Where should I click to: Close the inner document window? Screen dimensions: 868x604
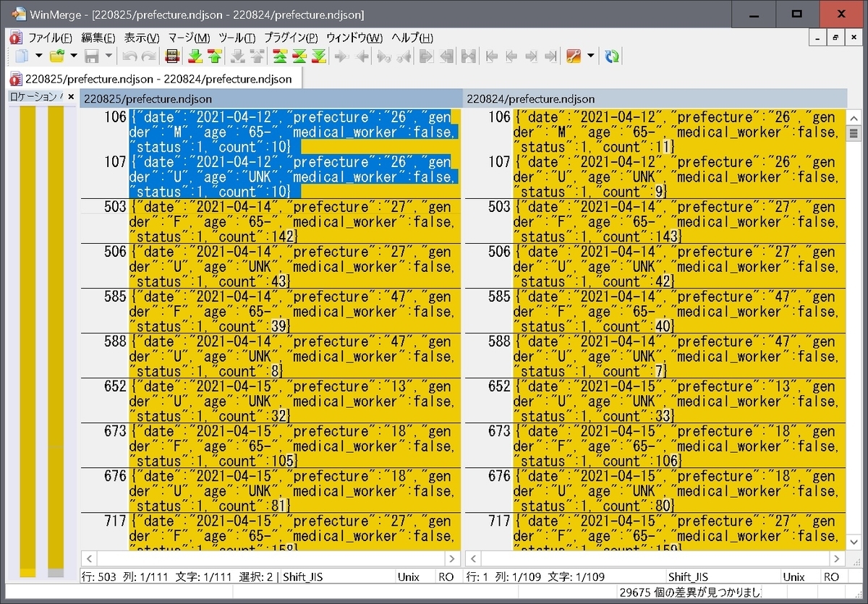click(x=854, y=38)
